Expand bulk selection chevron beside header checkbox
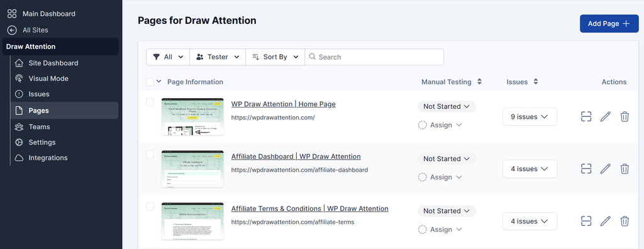The height and width of the screenshot is (249, 644). pos(159,81)
